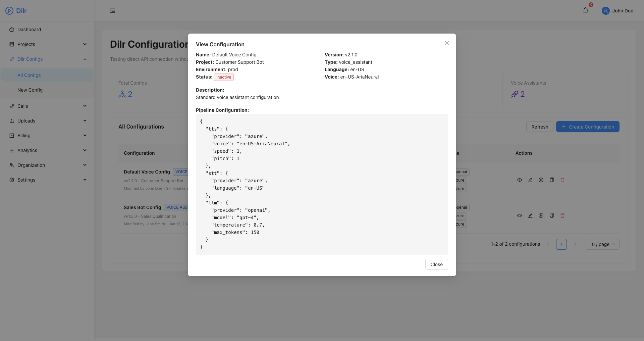Viewport: 644px width, 341px height.
Task: Open the 10 / page size dropdown
Action: click(x=602, y=244)
